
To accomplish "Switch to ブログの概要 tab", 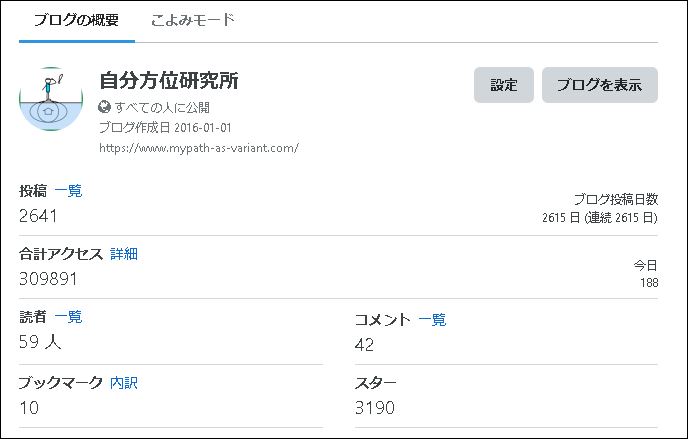I will point(76,20).
